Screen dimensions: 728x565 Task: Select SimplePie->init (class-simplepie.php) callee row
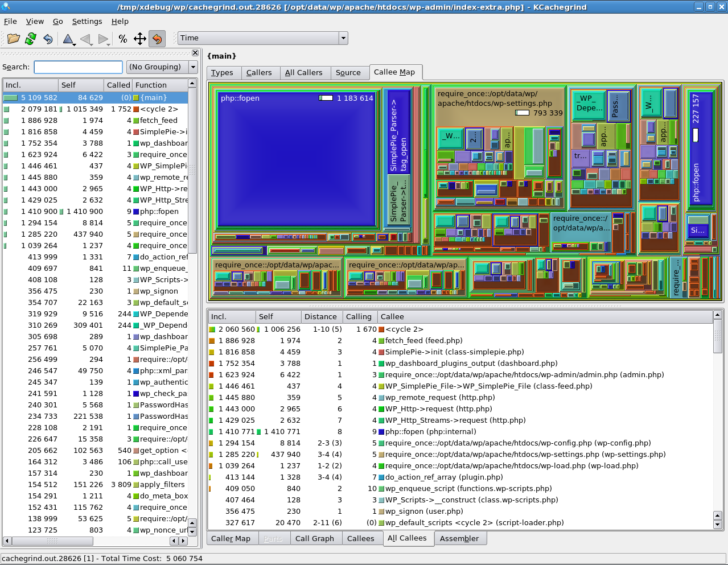pos(460,352)
